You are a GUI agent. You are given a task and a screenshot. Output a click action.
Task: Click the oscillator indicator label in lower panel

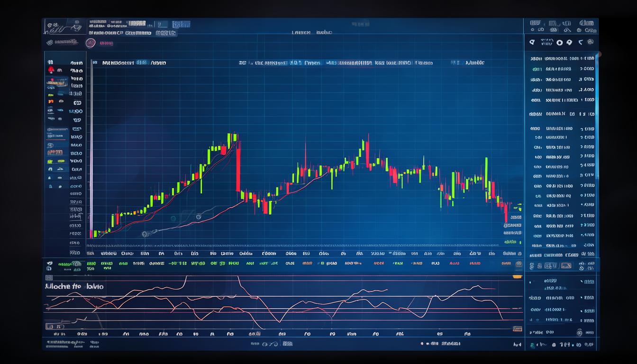tap(74, 286)
